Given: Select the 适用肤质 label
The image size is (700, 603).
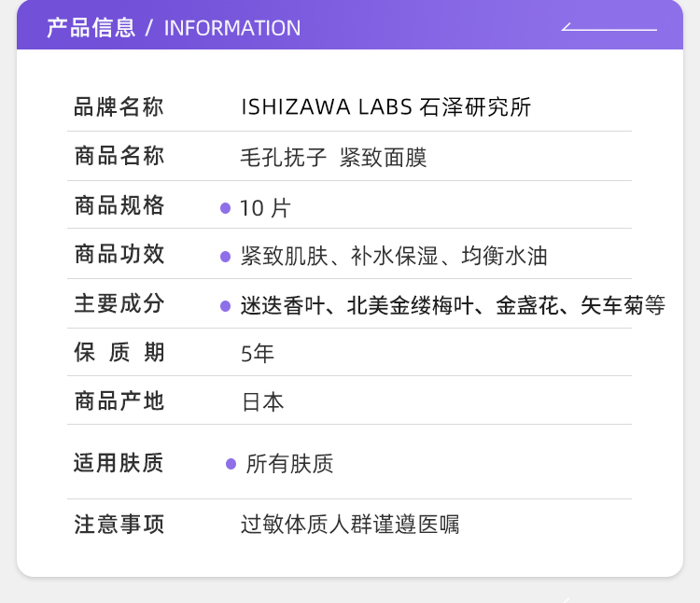Looking at the screenshot, I should pos(119,463).
